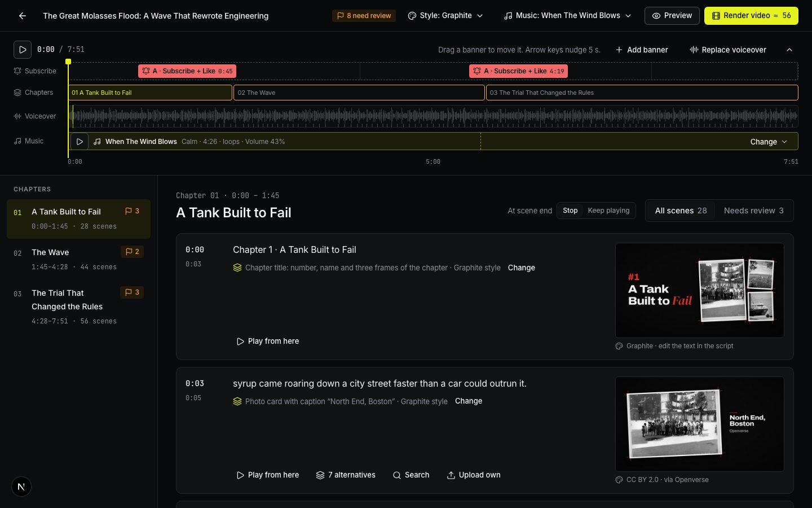Image resolution: width=812 pixels, height=508 pixels.
Task: Select the Subscribe + Like banner at 4:19
Action: 518,71
